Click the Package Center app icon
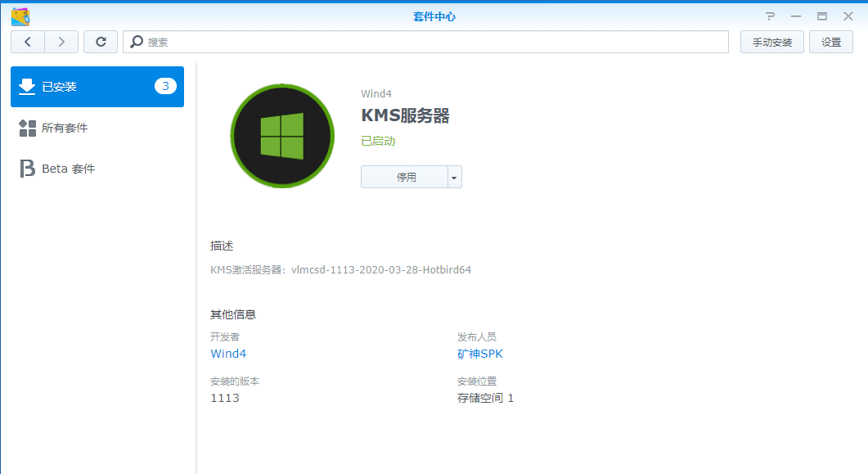The height and width of the screenshot is (474, 868). (20, 16)
